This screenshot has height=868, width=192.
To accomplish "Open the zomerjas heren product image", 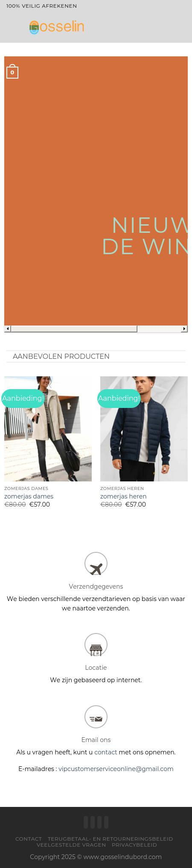I will [144, 429].
